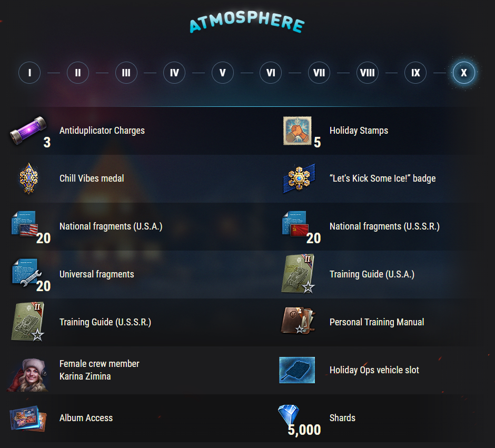Jump to Atmosphere level III
This screenshot has height=448, width=495.
click(x=126, y=73)
